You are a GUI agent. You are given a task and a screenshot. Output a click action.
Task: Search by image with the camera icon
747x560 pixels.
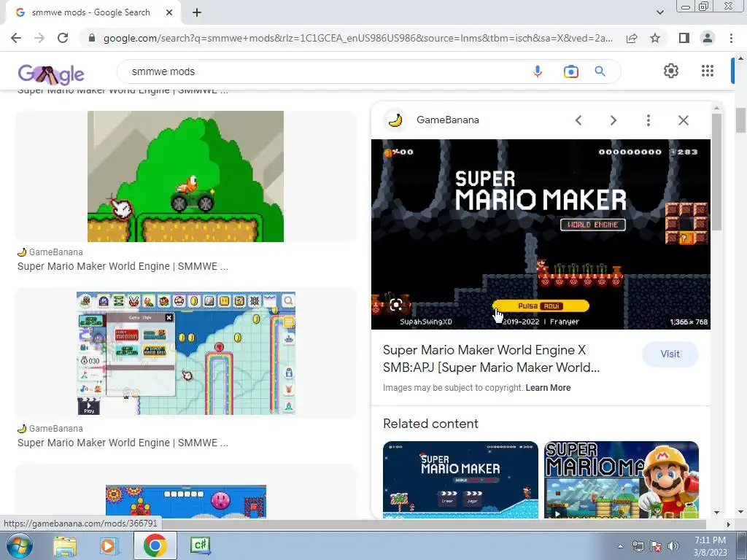570,71
